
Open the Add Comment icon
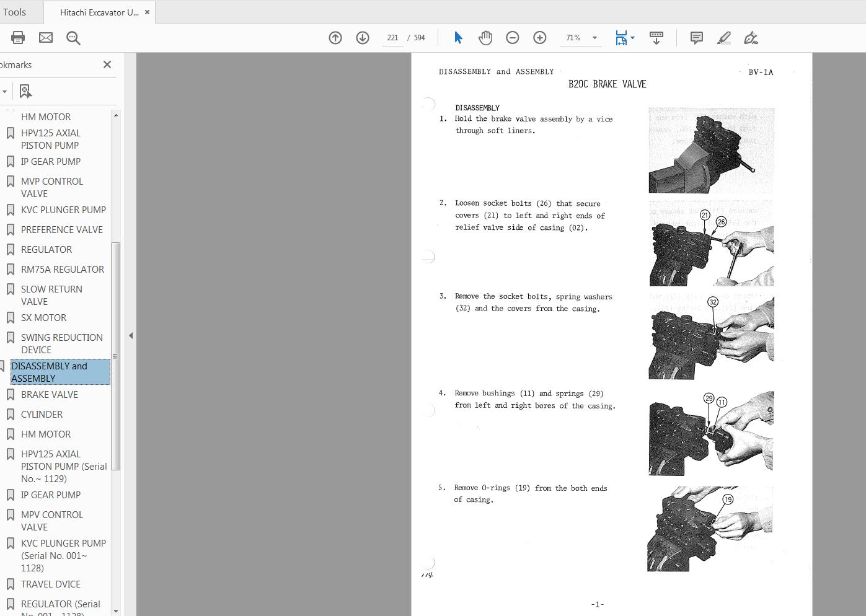(x=696, y=38)
